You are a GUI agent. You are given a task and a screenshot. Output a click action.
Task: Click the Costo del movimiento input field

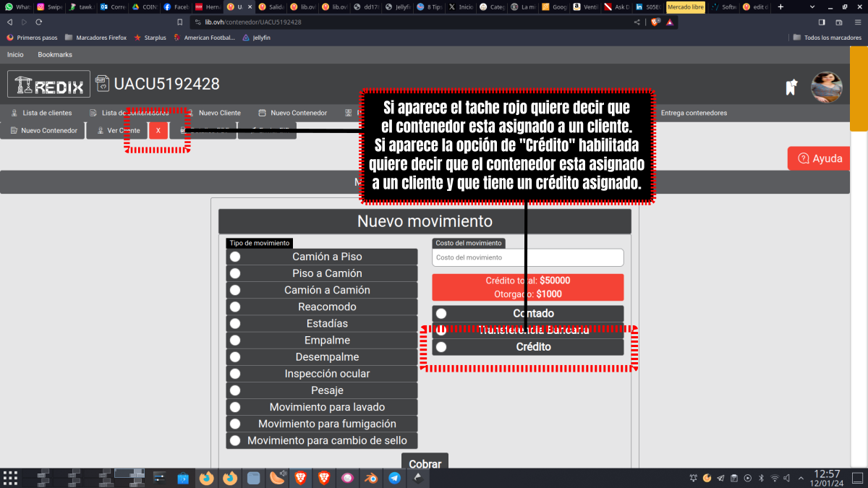tap(527, 257)
